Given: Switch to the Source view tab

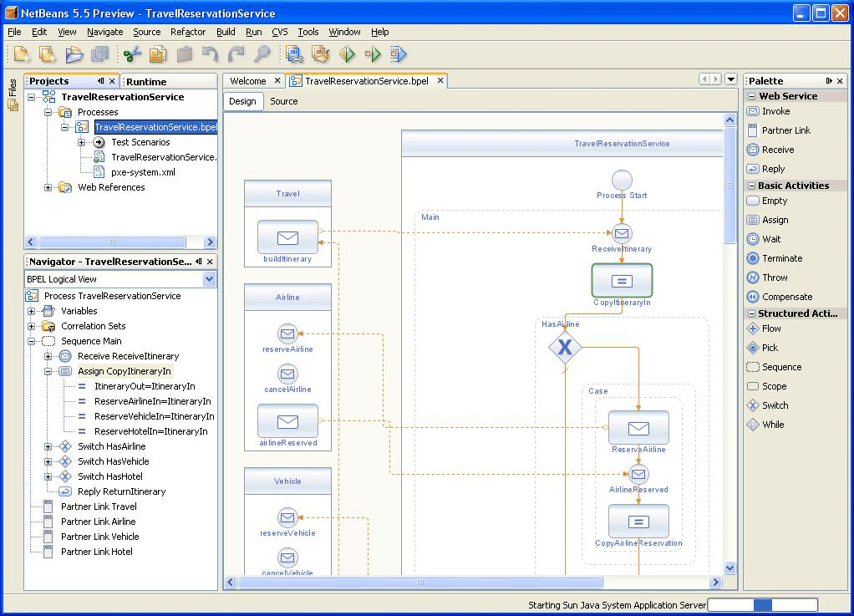Looking at the screenshot, I should click(284, 101).
